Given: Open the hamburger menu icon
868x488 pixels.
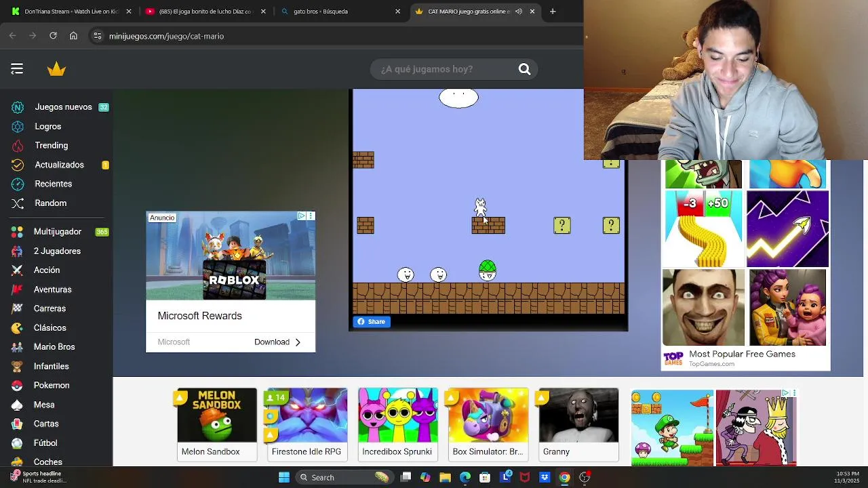Looking at the screenshot, I should [17, 68].
